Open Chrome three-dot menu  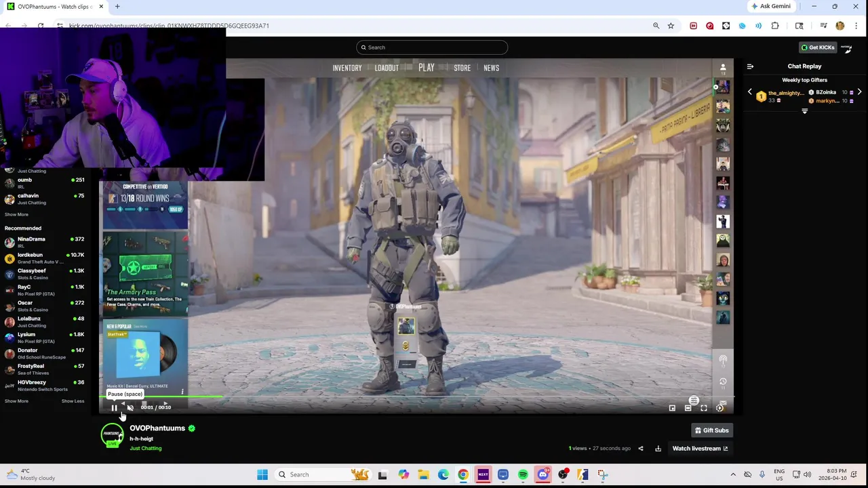pos(856,26)
